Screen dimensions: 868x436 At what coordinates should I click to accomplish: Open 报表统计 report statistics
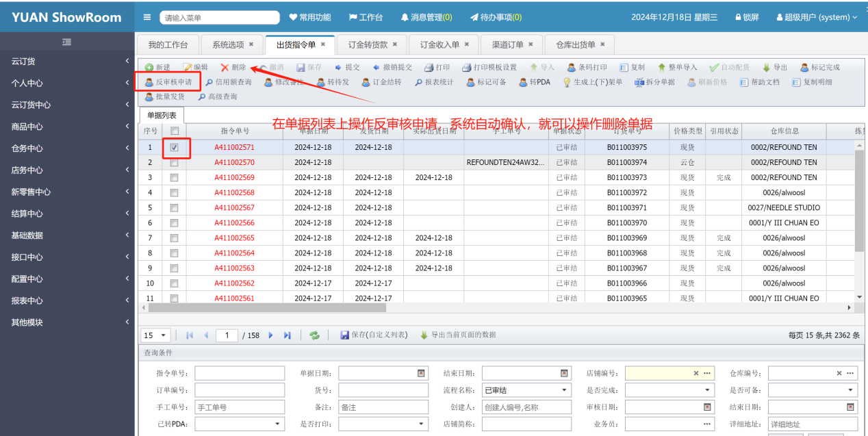point(434,82)
